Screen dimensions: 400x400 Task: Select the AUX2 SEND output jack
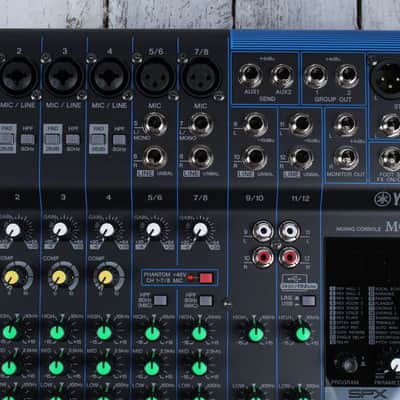[282, 75]
